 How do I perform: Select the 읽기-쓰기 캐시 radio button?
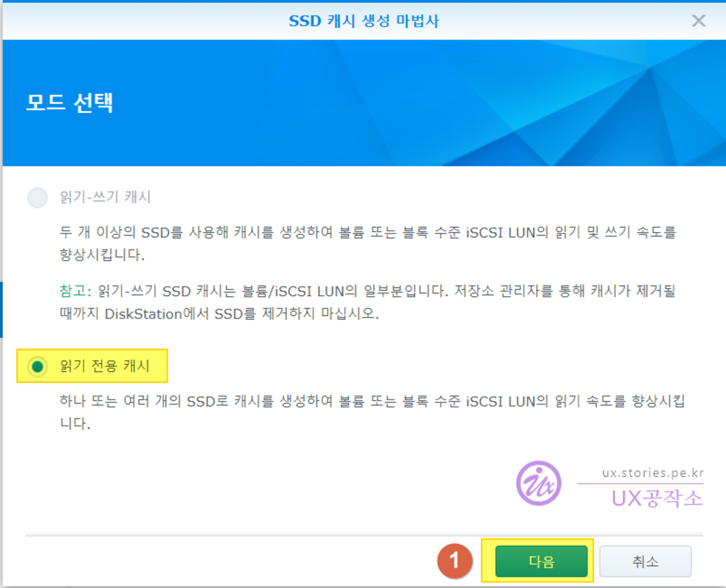pos(37,197)
